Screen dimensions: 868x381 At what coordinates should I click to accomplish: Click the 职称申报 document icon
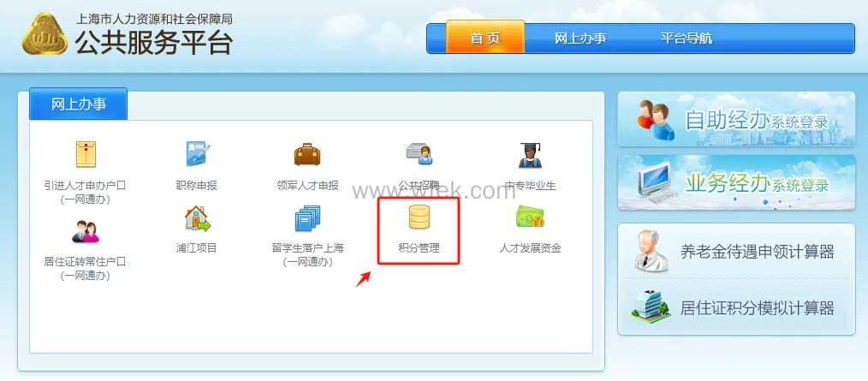coord(198,154)
